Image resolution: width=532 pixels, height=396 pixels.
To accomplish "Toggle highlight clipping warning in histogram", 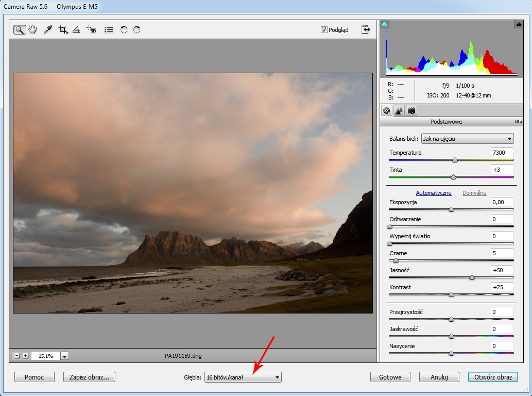I will 518,24.
